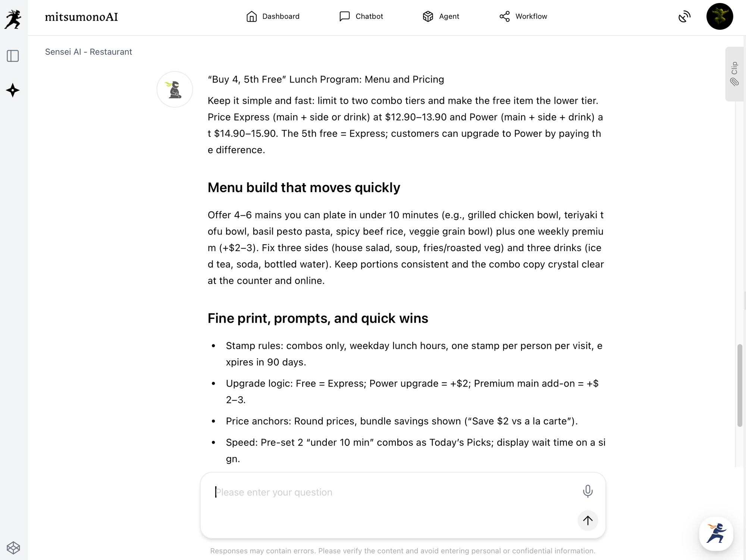The image size is (746, 560).
Task: Click the chat vertical scrollbar thumb
Action: click(x=740, y=386)
